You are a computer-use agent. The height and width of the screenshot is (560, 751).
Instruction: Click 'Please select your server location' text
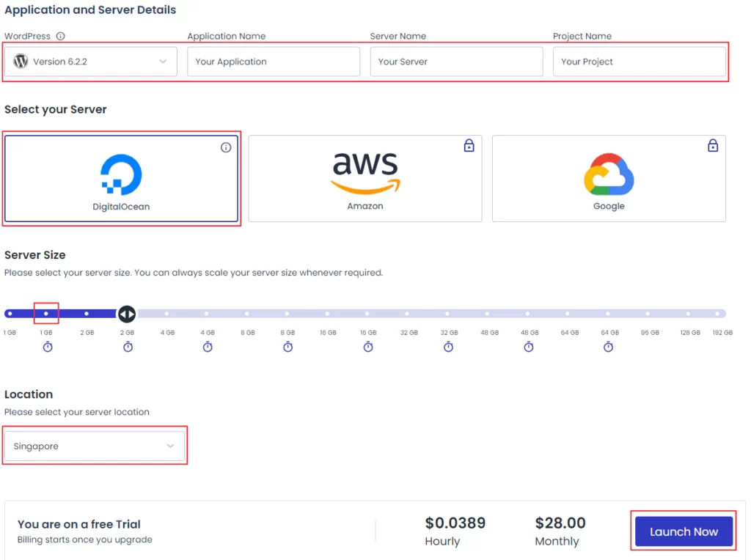(x=76, y=412)
